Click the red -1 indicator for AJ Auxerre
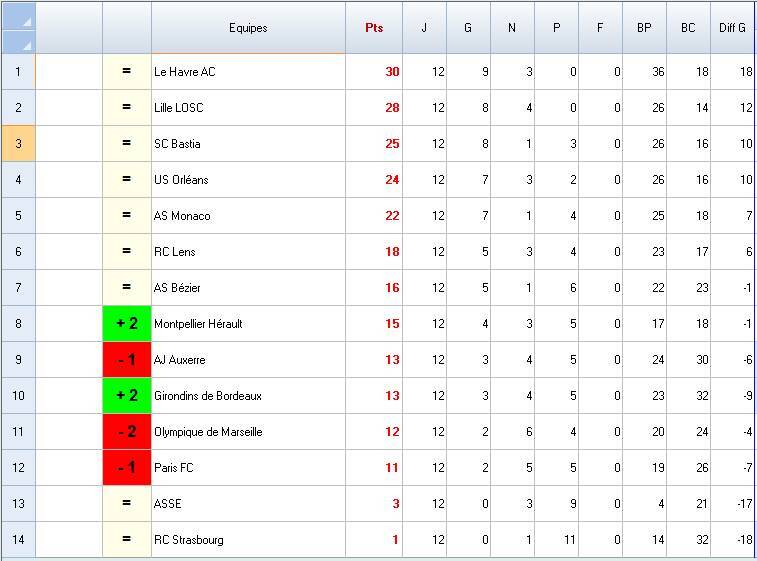The height and width of the screenshot is (561, 757). [x=127, y=360]
